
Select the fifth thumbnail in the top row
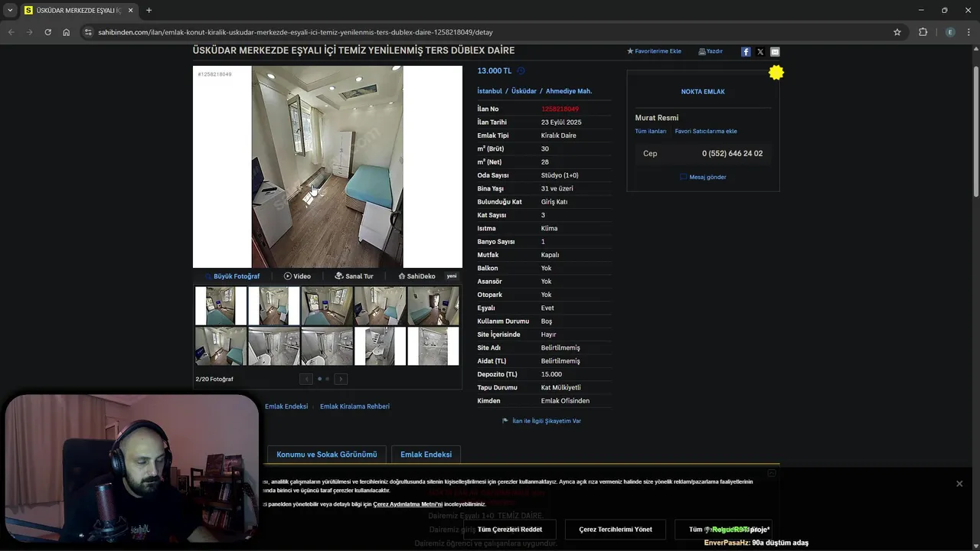(x=433, y=305)
